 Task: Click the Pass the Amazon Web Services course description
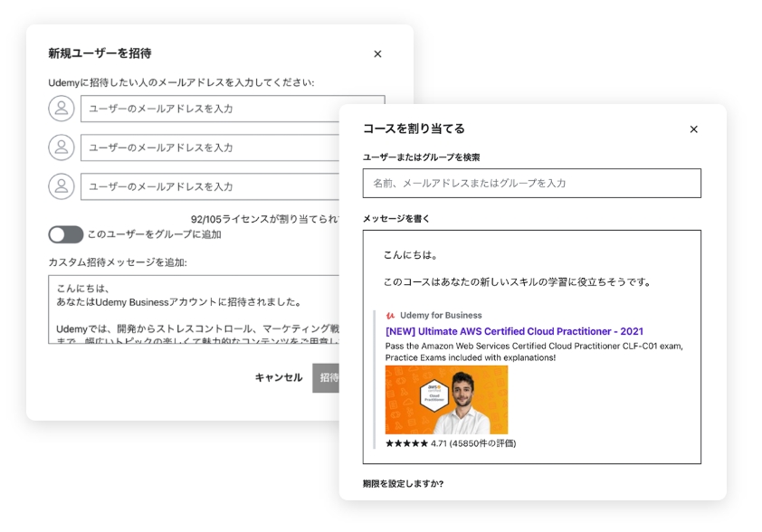click(x=534, y=352)
